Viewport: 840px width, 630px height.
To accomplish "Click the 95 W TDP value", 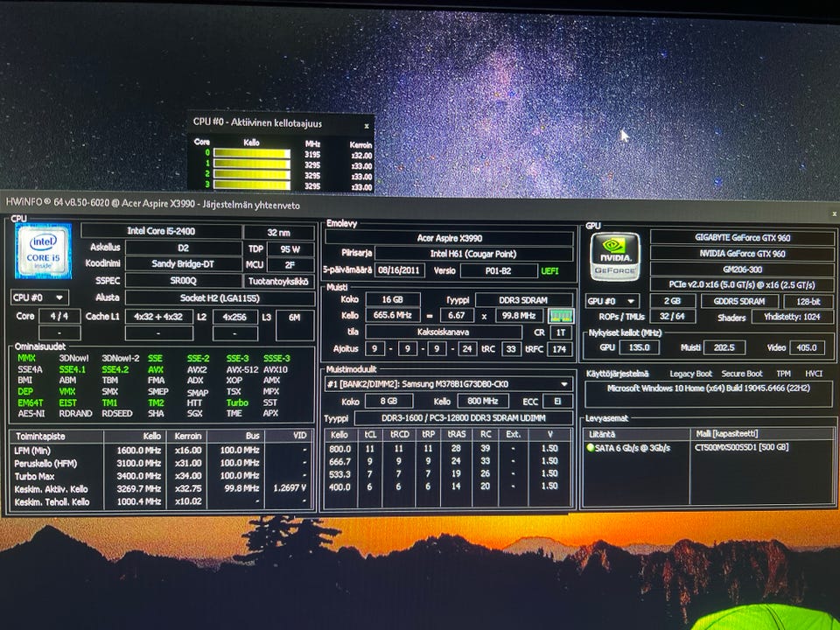I will point(290,249).
